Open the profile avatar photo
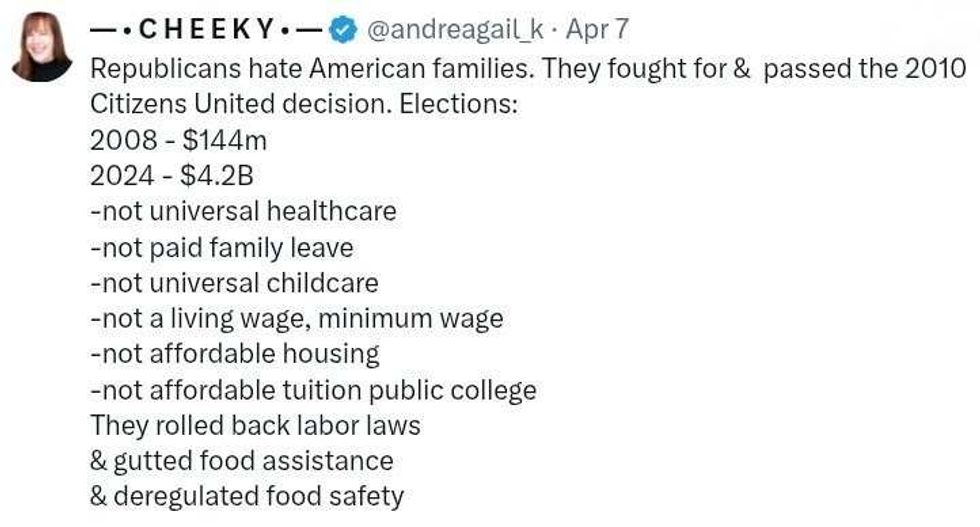The height and width of the screenshot is (527, 980). pyautogui.click(x=41, y=47)
